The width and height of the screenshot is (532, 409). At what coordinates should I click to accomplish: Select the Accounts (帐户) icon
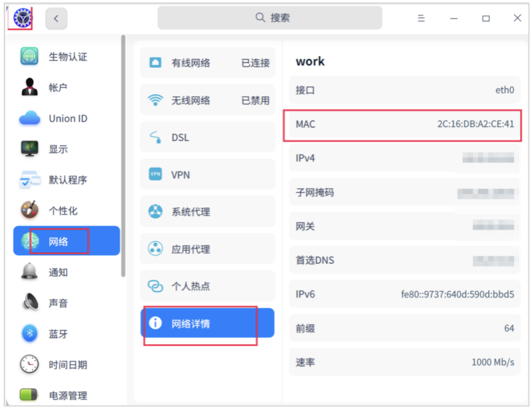(29, 88)
